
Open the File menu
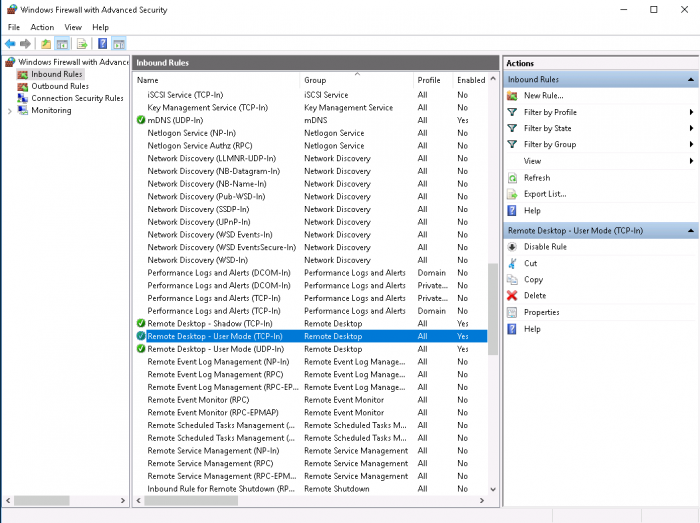pyautogui.click(x=14, y=27)
